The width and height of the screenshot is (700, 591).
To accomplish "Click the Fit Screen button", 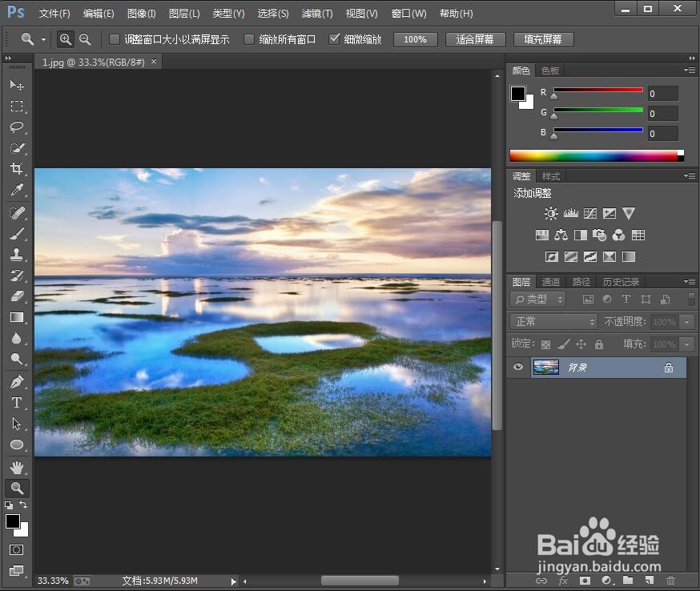I will [475, 39].
